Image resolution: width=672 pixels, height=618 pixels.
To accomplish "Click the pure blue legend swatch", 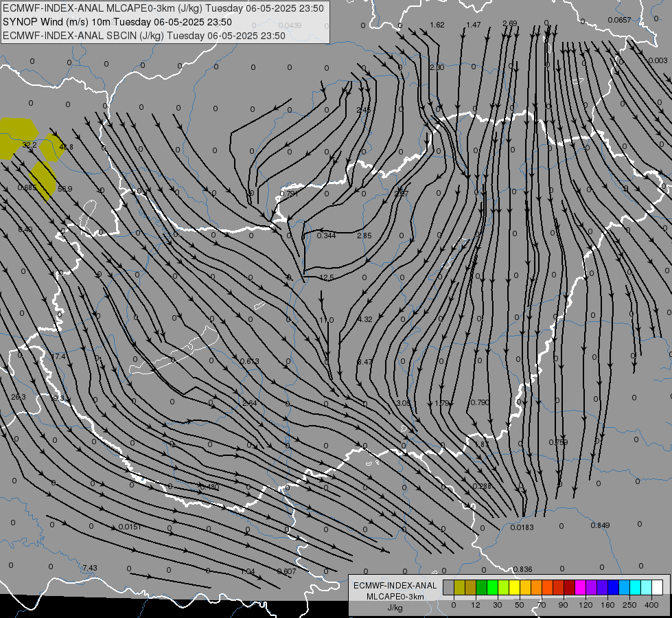I will [613, 587].
